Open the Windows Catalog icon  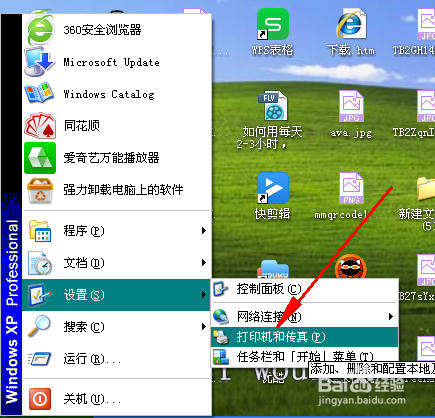(x=39, y=93)
